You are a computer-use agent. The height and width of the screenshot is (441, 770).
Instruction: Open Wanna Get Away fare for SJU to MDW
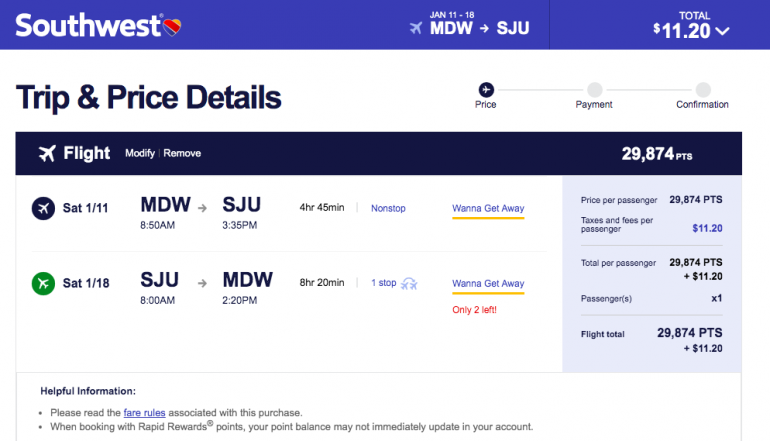488,284
